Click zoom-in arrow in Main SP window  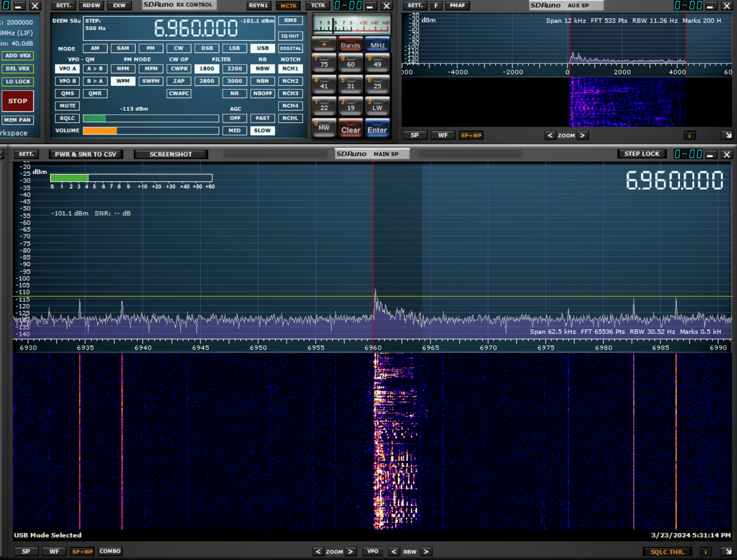pos(351,552)
